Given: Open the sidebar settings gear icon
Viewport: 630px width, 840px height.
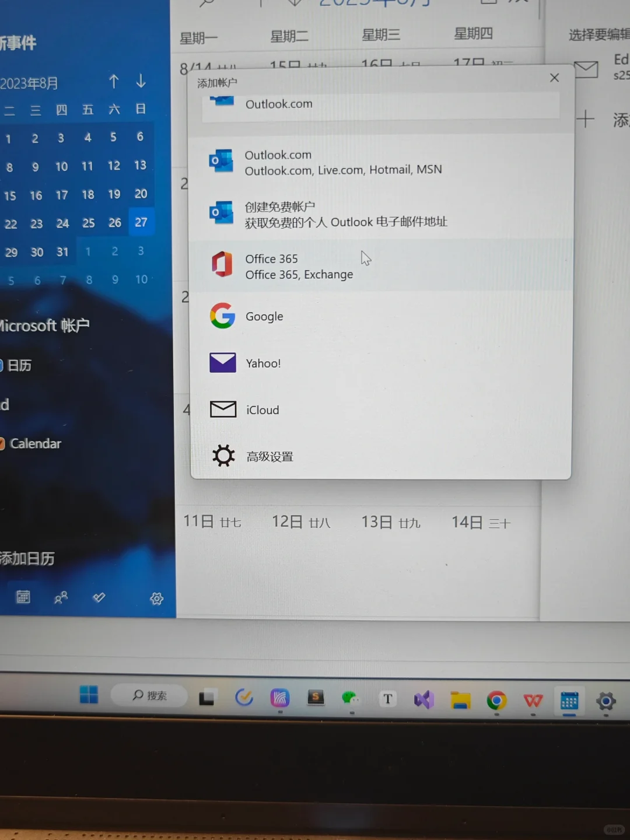Looking at the screenshot, I should tap(156, 598).
